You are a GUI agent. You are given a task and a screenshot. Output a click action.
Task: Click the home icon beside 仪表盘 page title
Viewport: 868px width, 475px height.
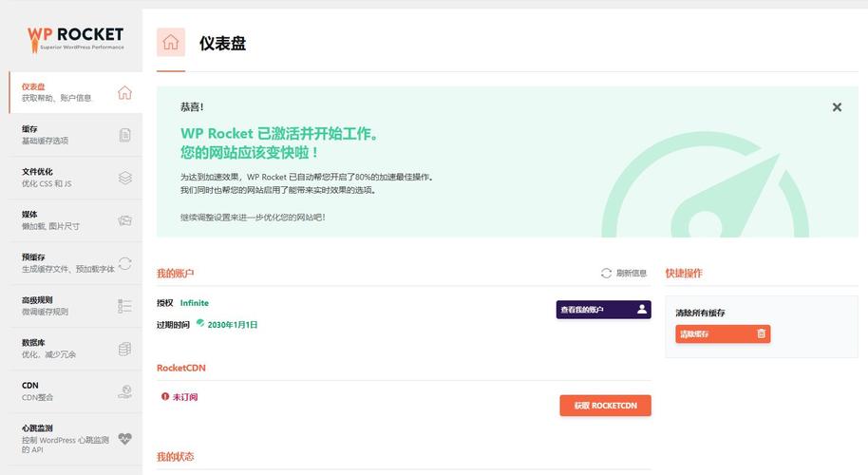[x=171, y=42]
